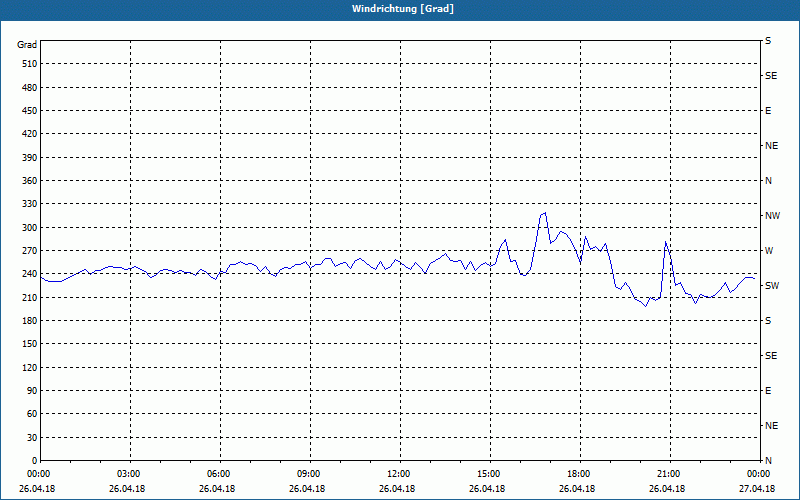
Task: Click the 'Grad' unit label on the left axis
Action: point(27,45)
